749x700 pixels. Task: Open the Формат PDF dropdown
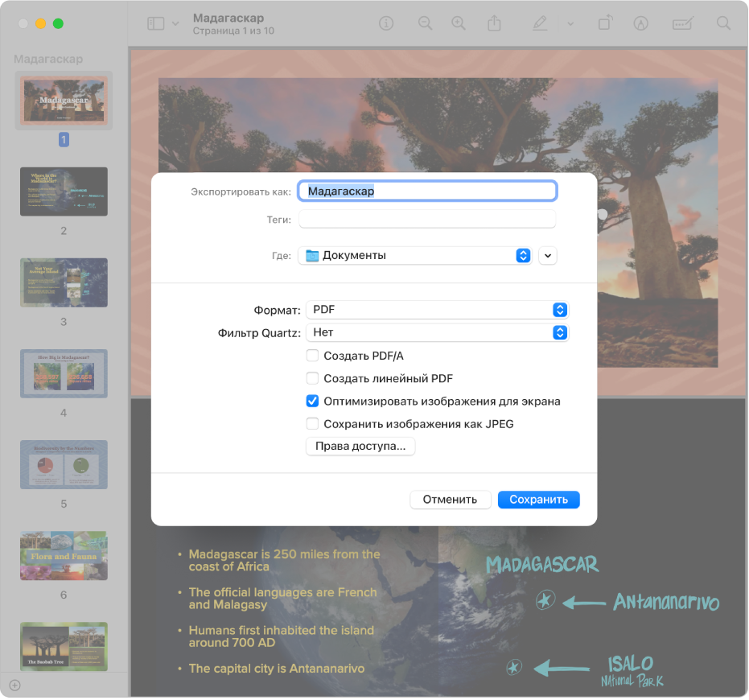[x=437, y=310]
